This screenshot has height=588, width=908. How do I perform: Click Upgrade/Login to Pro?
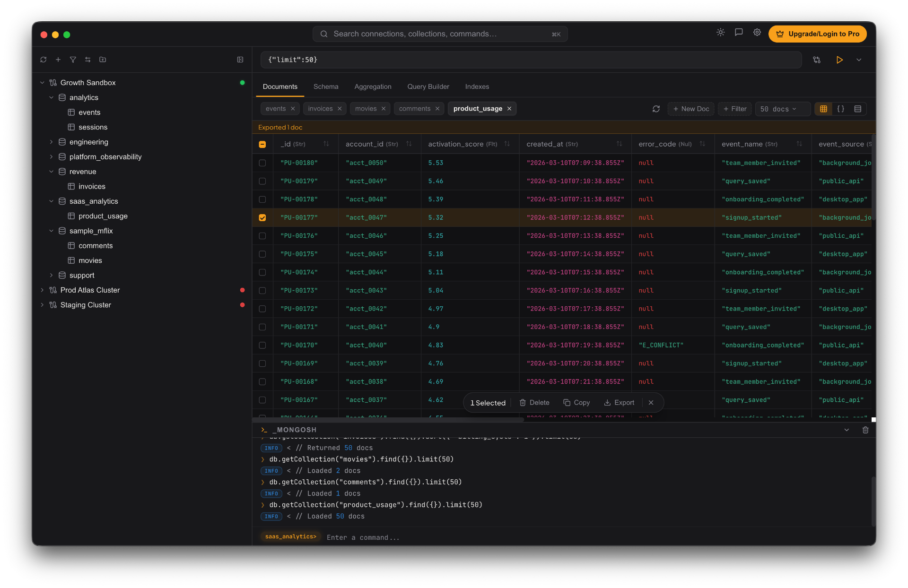point(818,34)
